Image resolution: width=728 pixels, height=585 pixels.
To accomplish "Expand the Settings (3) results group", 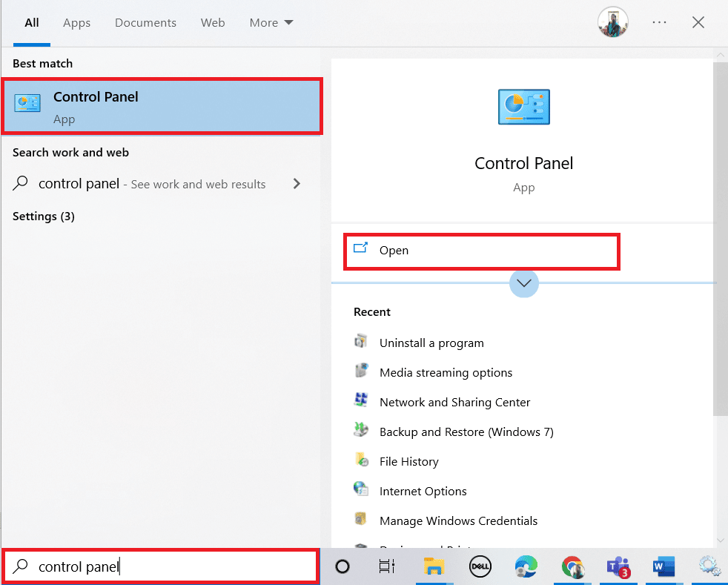I will click(x=43, y=217).
